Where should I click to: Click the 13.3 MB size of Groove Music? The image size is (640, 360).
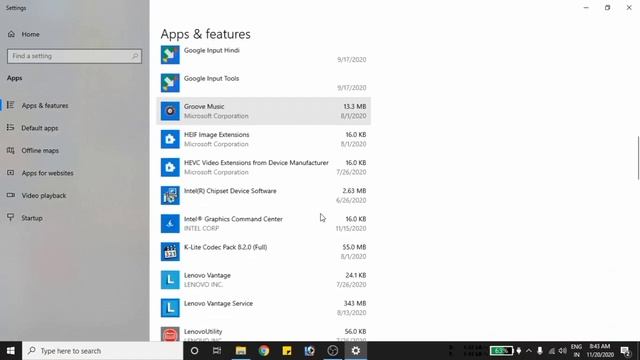coord(354,107)
